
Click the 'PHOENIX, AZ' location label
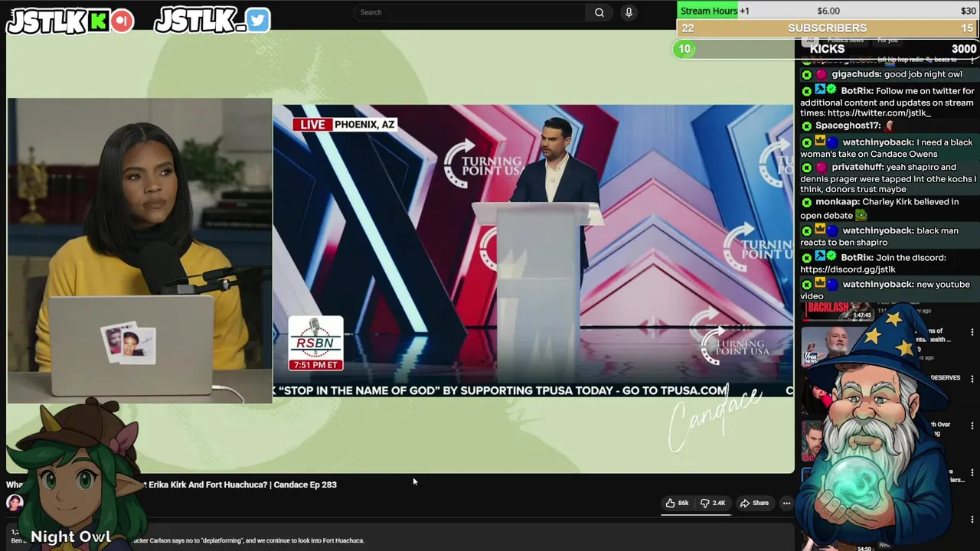tap(364, 124)
